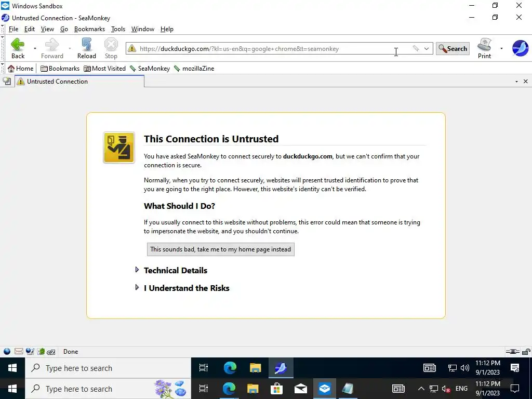Open the list-all-tabs dropdown arrow
This screenshot has height=399, width=532.
(x=516, y=82)
